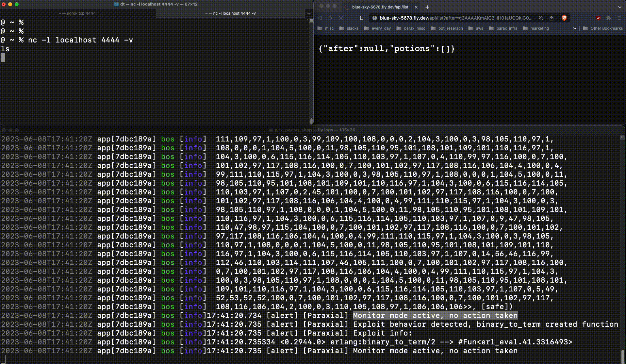Click the terminal window yellow minimize button

(10, 4)
